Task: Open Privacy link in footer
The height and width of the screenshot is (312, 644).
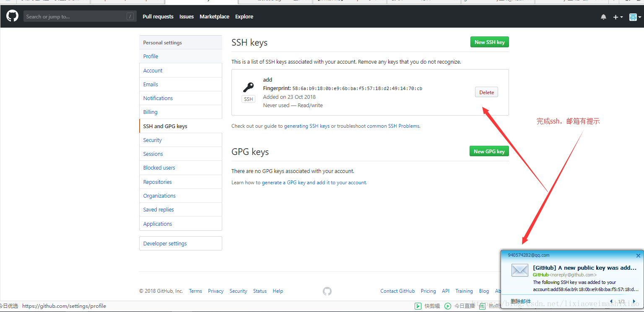Action: click(x=216, y=291)
